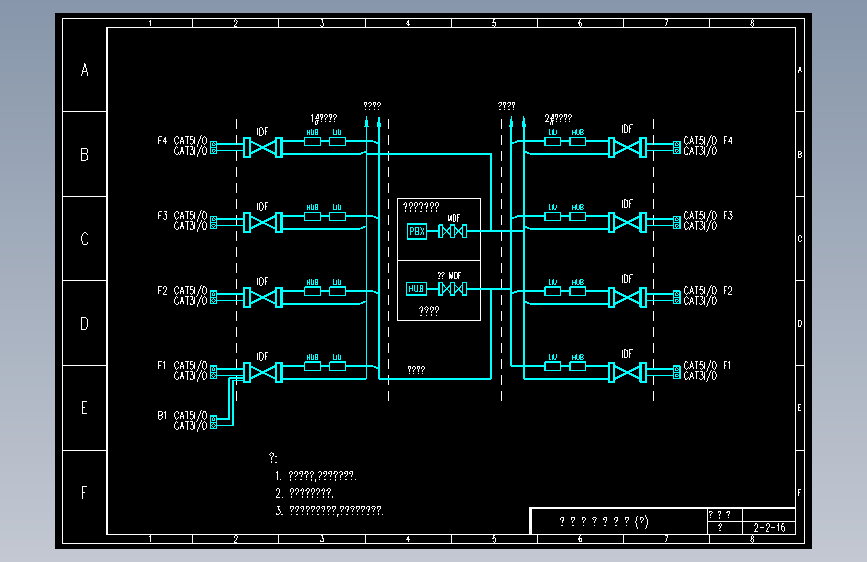Screen dimensions: 867x562
Task: Select the outlet symbol beside left F4 CAT5I/O
Action: pos(213,147)
